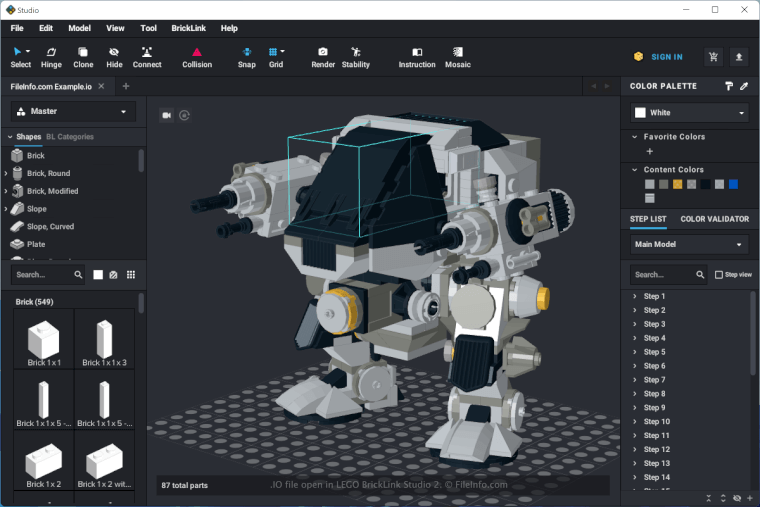The width and height of the screenshot is (760, 507).
Task: Open the Main Model dropdown
Action: pyautogui.click(x=689, y=244)
